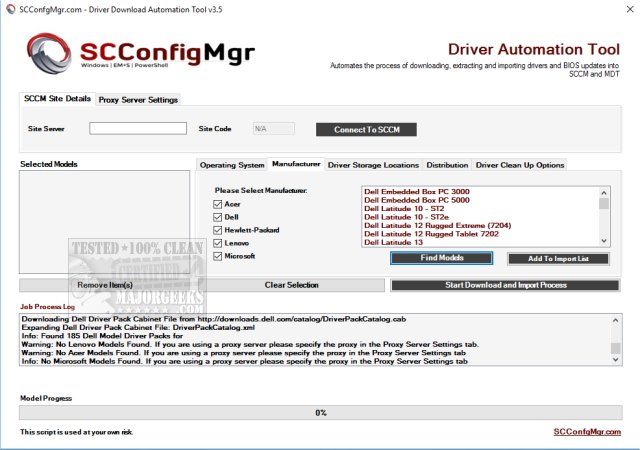Screen dimensions: 640x450
Task: Select Dell Latitude 12 Rugged Tablet 7202
Action: click(431, 234)
